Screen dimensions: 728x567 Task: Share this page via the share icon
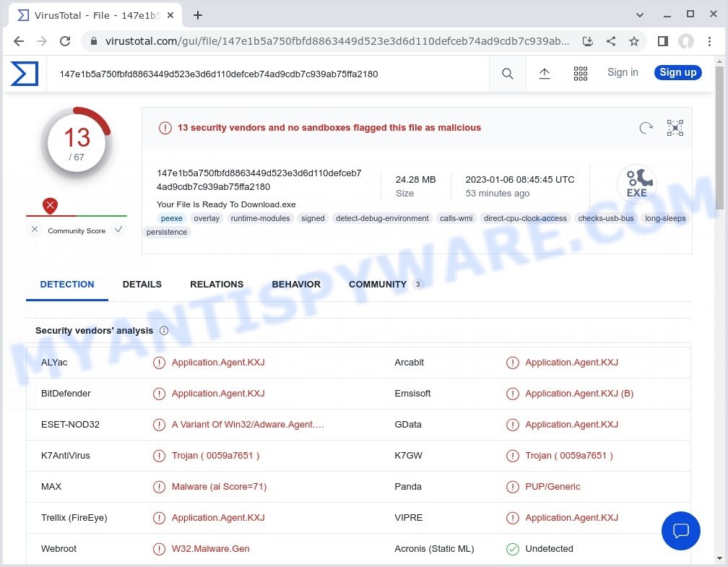coord(611,41)
